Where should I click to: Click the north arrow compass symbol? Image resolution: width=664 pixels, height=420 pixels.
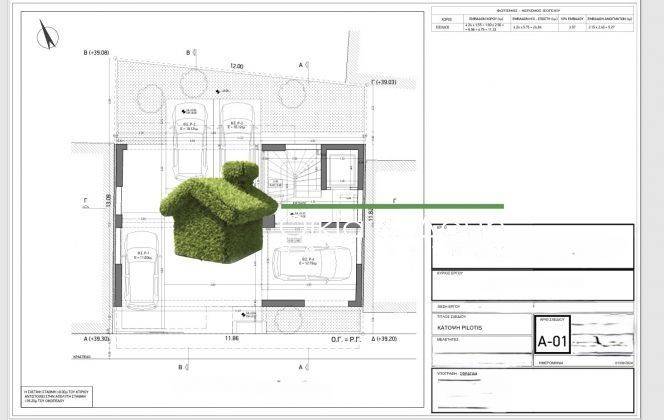coord(45,35)
